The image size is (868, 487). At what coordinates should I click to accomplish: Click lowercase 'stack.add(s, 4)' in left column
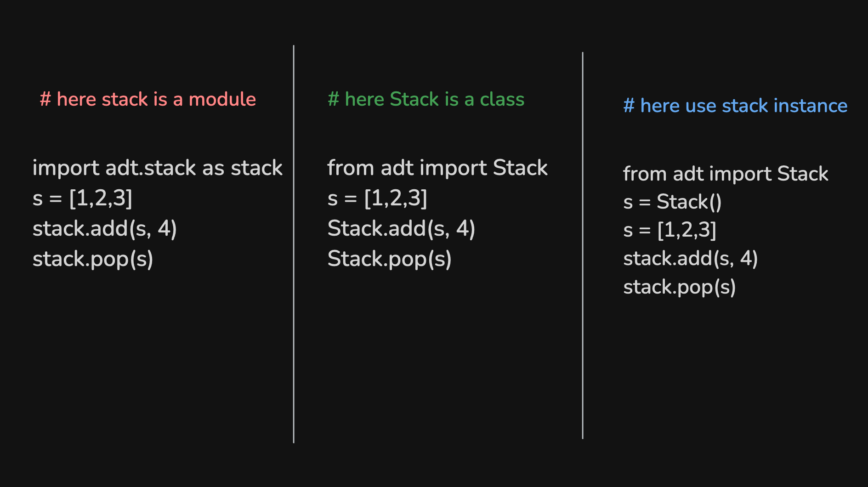(x=105, y=229)
